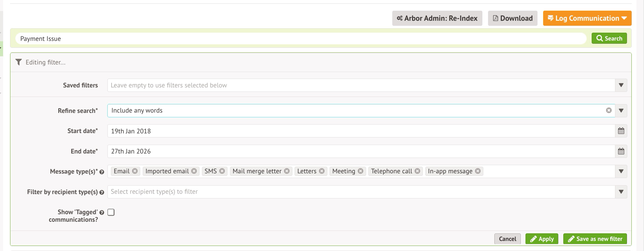
Task: Open the Filter by recipient type dropdown
Action: pos(621,192)
